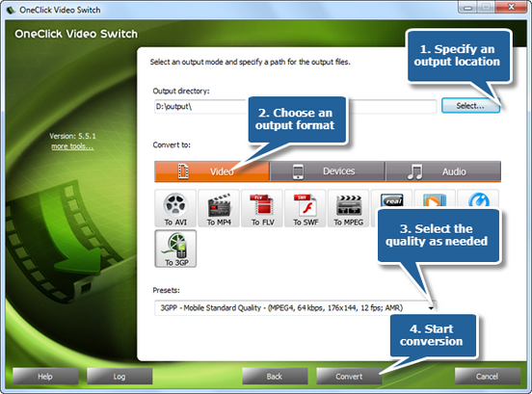The width and height of the screenshot is (532, 394).
Task: Close the OneClick Video Switch window
Action: point(511,7)
